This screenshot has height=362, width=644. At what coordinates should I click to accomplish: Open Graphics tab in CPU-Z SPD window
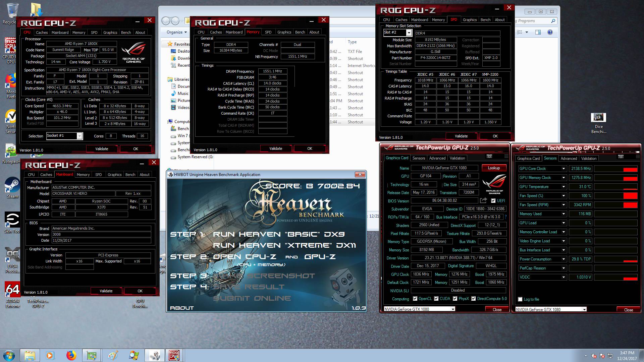[x=470, y=20]
